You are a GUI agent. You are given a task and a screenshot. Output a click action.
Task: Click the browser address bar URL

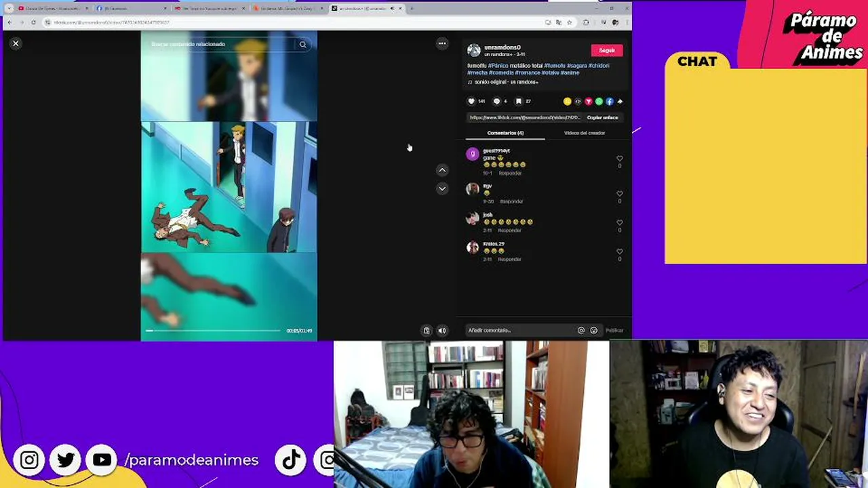112,22
